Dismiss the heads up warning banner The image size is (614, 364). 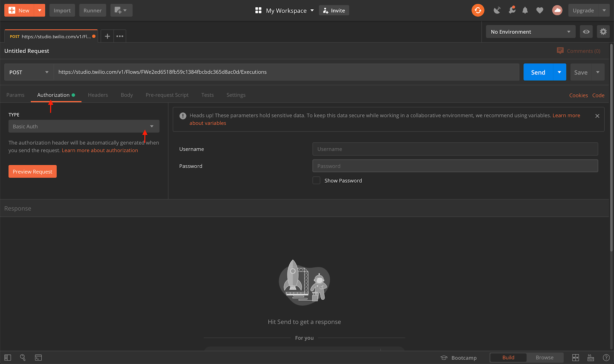[597, 116]
